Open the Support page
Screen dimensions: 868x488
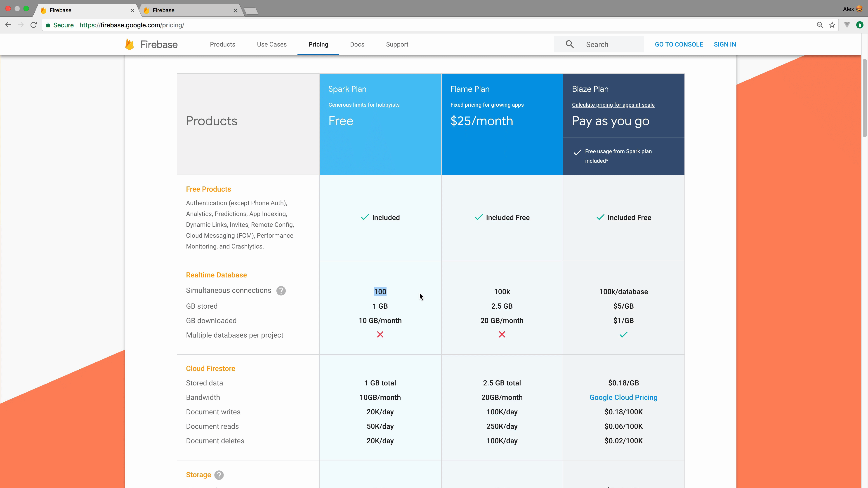(x=397, y=45)
